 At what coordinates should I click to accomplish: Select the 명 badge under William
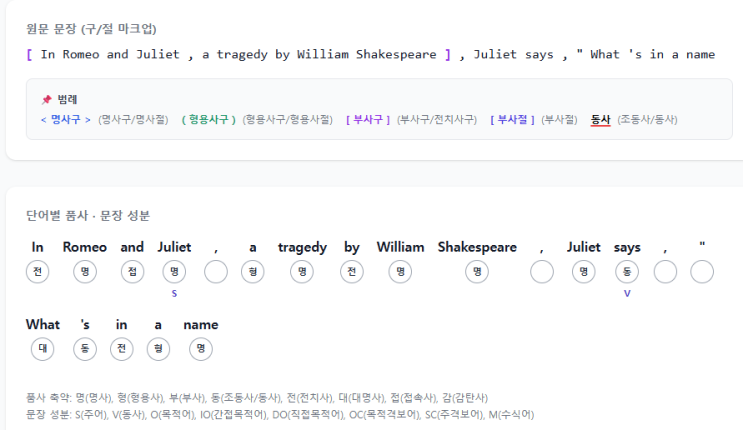(x=400, y=271)
